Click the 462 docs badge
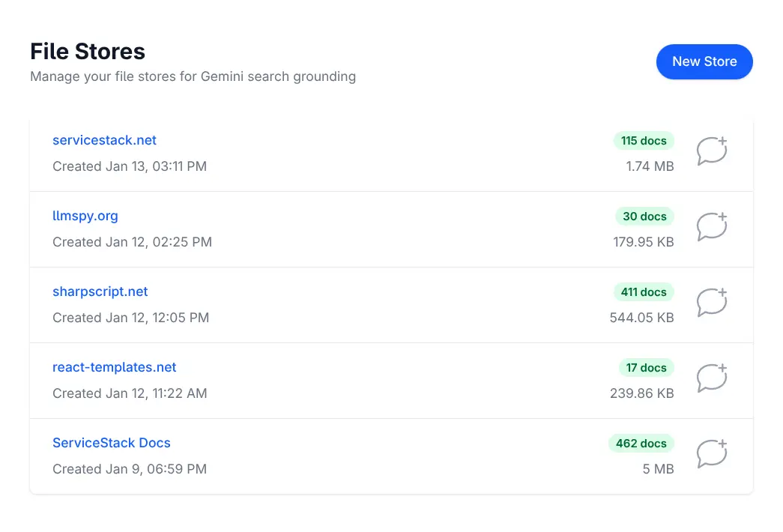The width and height of the screenshot is (783, 532). pyautogui.click(x=641, y=444)
